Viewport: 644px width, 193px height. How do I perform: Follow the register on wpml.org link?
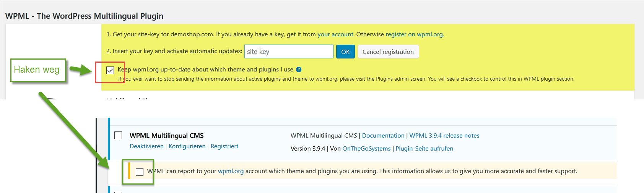[414, 34]
